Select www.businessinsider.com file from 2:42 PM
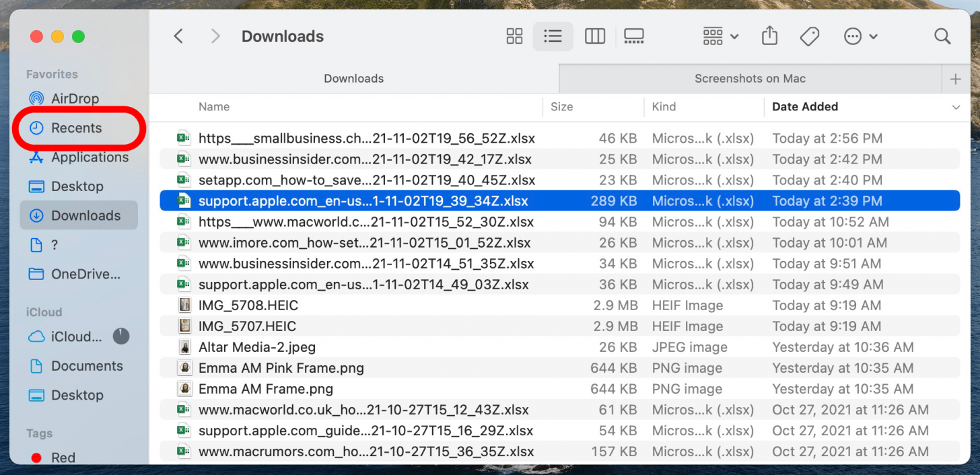This screenshot has height=475, width=980. coord(560,159)
